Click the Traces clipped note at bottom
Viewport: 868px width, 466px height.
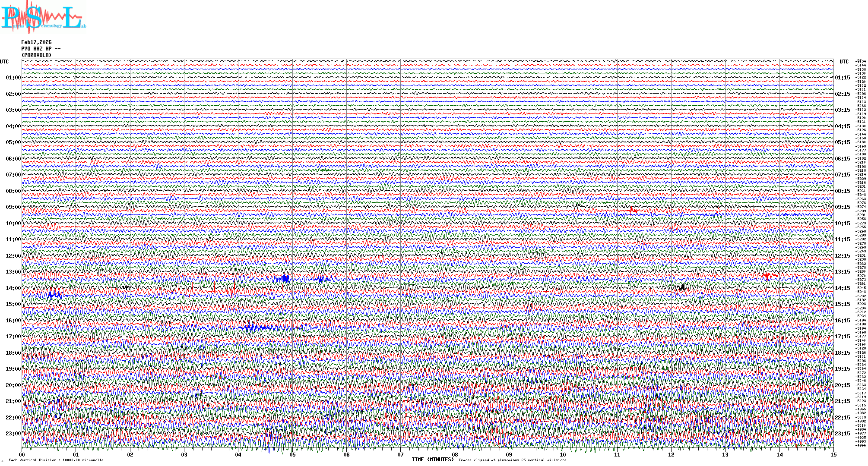[x=512, y=460]
